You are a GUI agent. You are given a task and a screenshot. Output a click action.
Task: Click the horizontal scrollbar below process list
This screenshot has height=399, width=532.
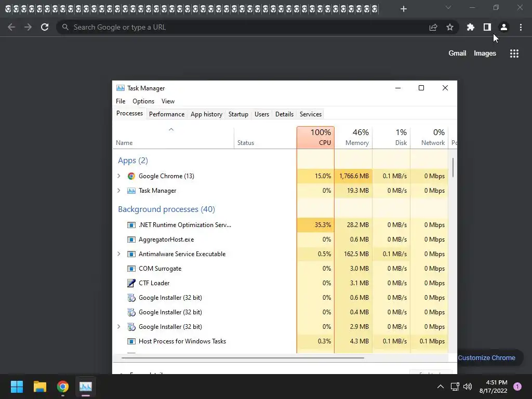[243, 357]
